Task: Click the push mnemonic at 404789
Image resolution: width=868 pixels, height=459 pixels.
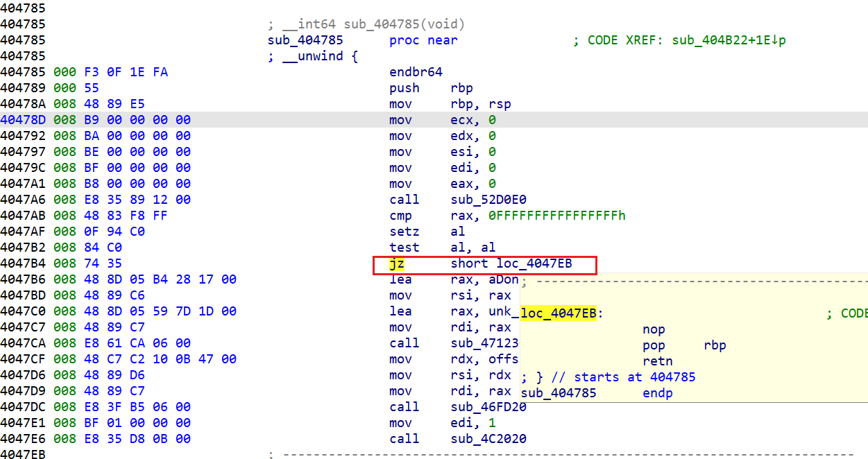Action: [x=405, y=88]
